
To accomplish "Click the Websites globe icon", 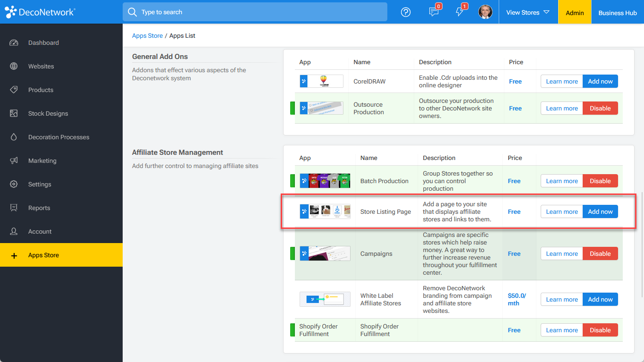I will pyautogui.click(x=14, y=66).
